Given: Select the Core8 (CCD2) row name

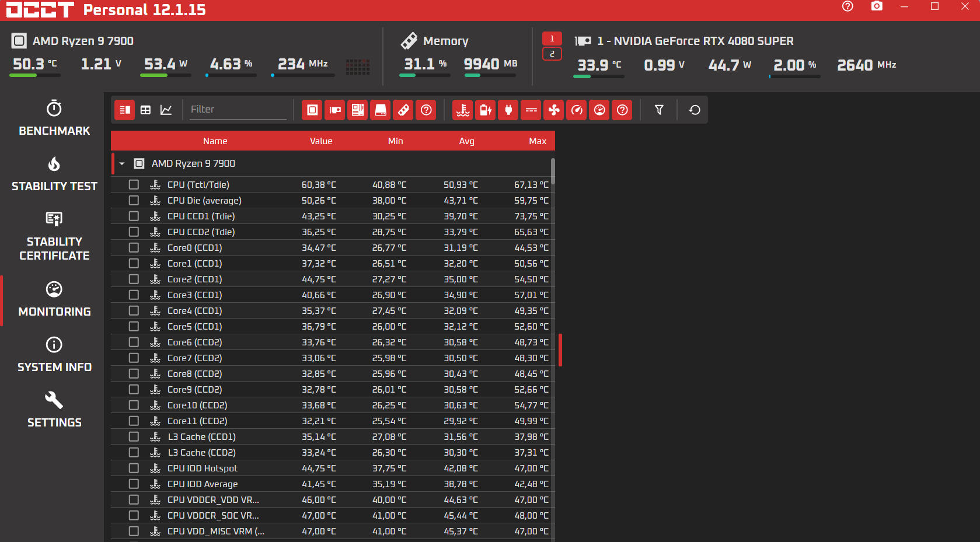Looking at the screenshot, I should [195, 373].
